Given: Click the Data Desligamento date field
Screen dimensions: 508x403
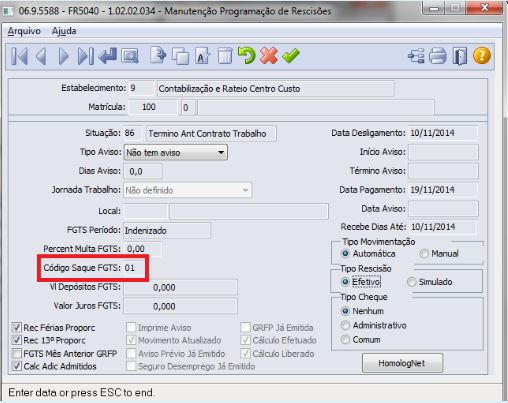Looking at the screenshot, I should [x=442, y=133].
